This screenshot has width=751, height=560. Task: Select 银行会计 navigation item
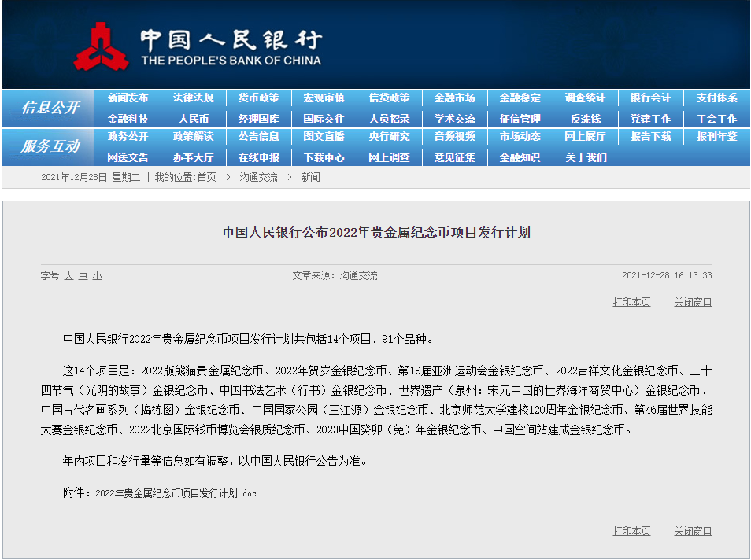tap(650, 98)
